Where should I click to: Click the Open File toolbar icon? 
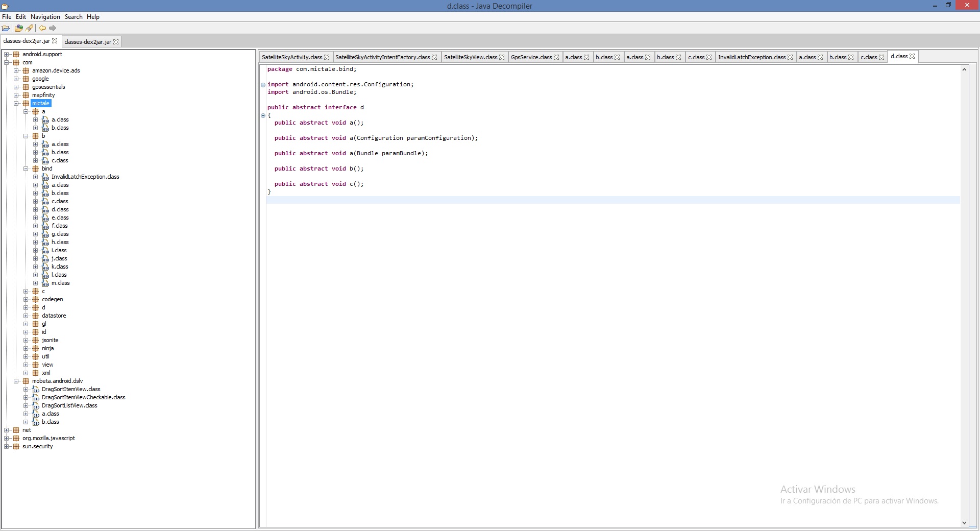[6, 29]
